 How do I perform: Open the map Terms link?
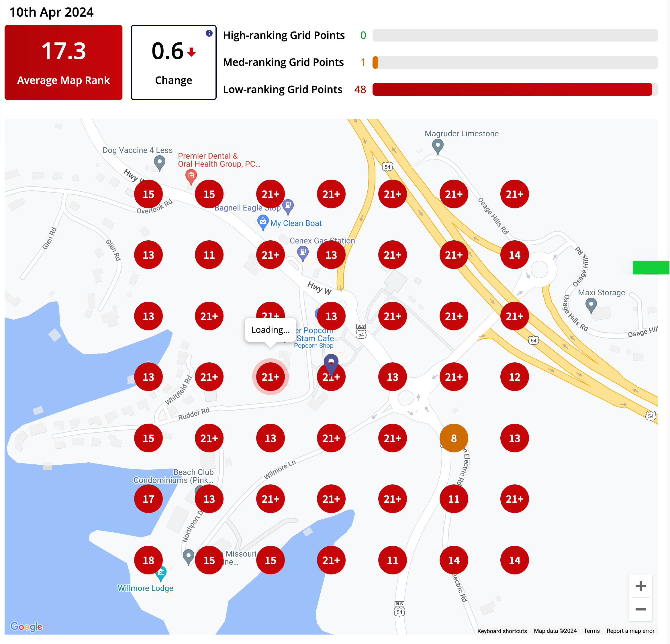[591, 631]
